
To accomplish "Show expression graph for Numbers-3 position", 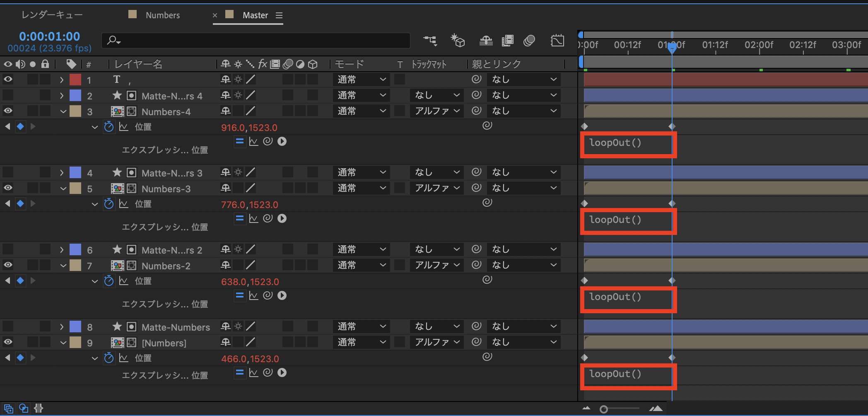I will (x=253, y=218).
